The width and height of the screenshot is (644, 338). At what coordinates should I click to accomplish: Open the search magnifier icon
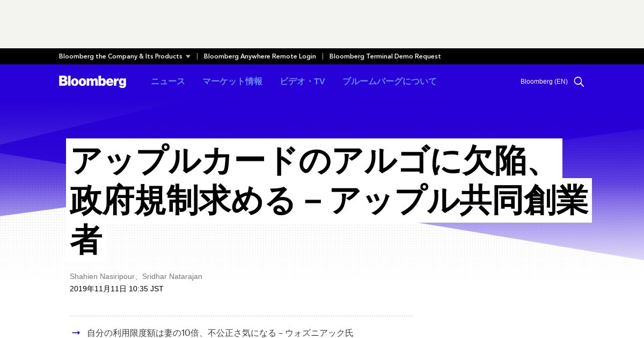click(579, 82)
